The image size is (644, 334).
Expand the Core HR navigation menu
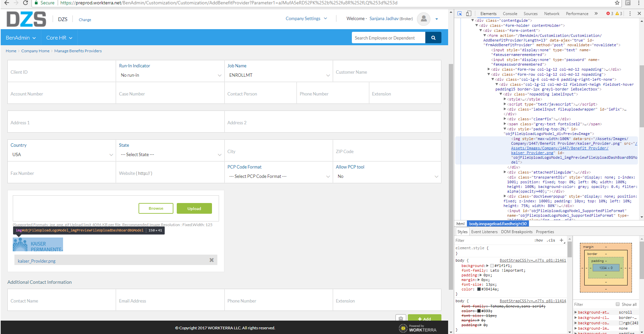pyautogui.click(x=59, y=38)
